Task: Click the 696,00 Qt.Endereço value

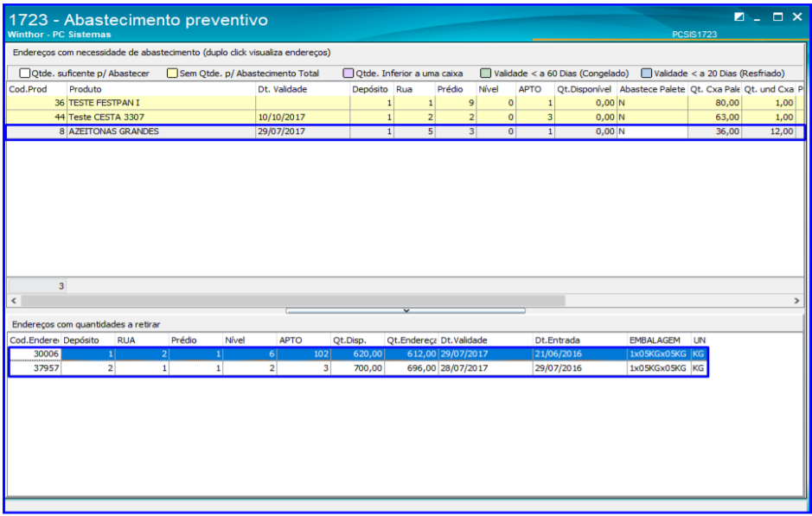Action: (x=411, y=368)
